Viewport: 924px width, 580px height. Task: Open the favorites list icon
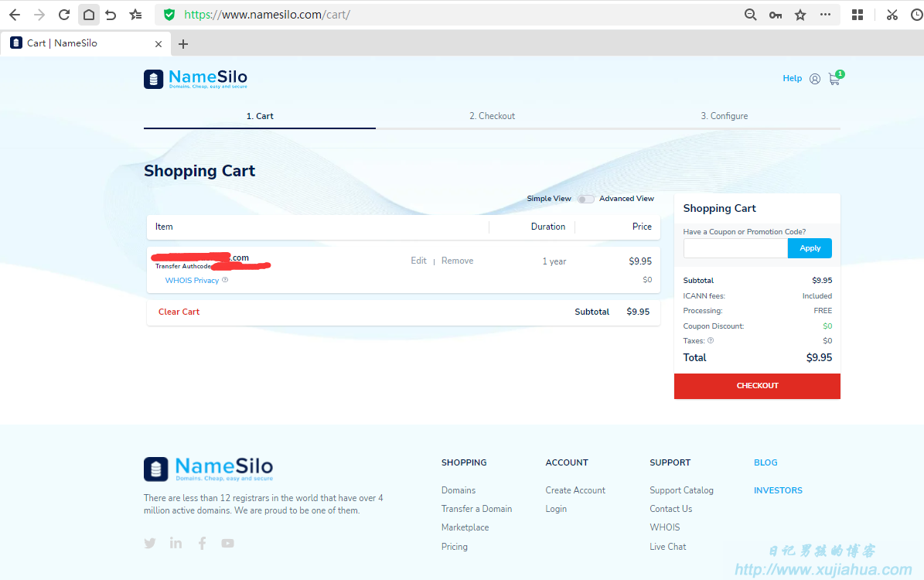(135, 15)
